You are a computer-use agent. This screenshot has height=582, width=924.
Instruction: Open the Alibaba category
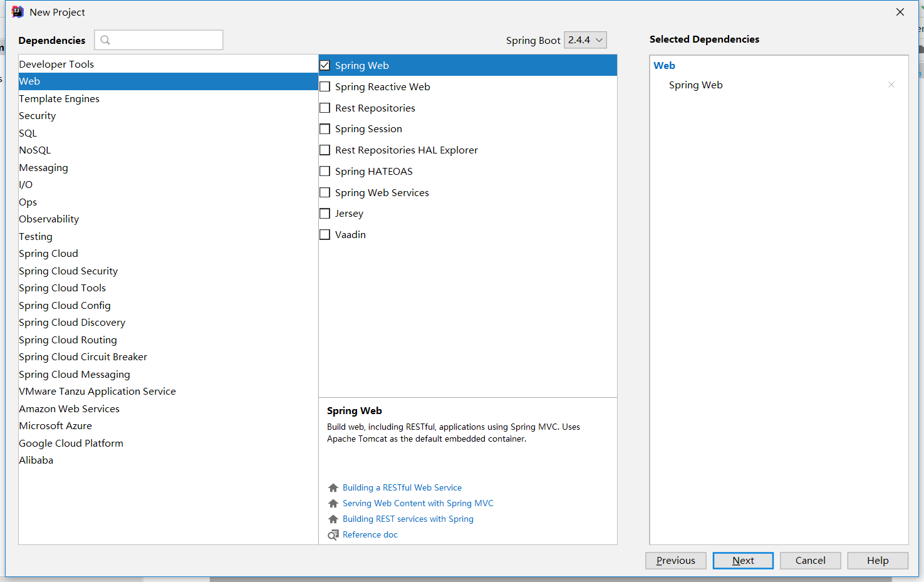coord(169,460)
